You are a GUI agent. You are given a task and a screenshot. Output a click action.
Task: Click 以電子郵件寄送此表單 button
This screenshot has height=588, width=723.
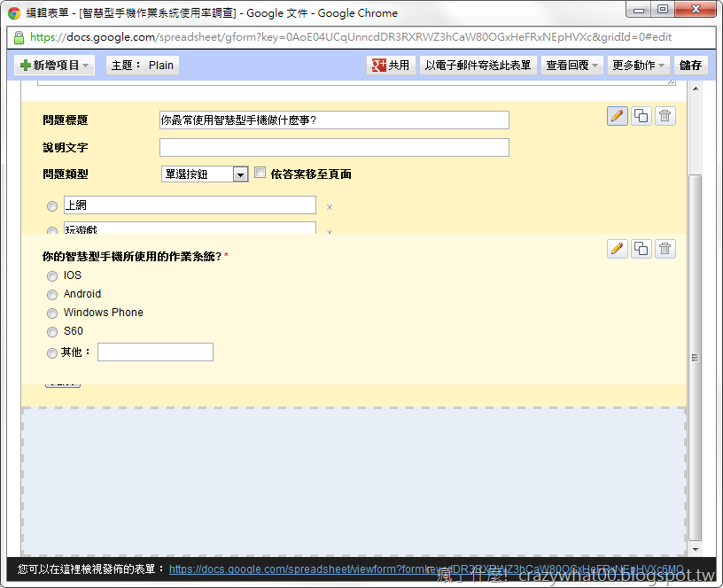click(x=478, y=65)
